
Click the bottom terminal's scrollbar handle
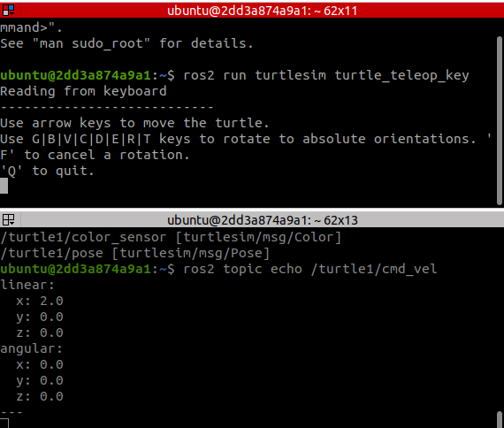[500, 419]
